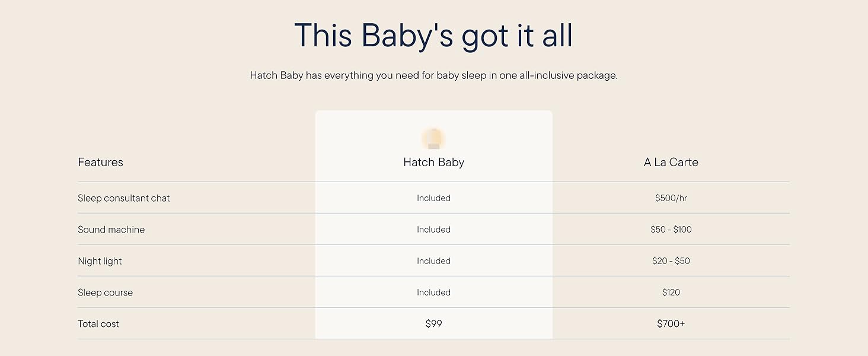The width and height of the screenshot is (868, 356).
Task: Click the $20 - $50 night light price
Action: click(x=671, y=261)
